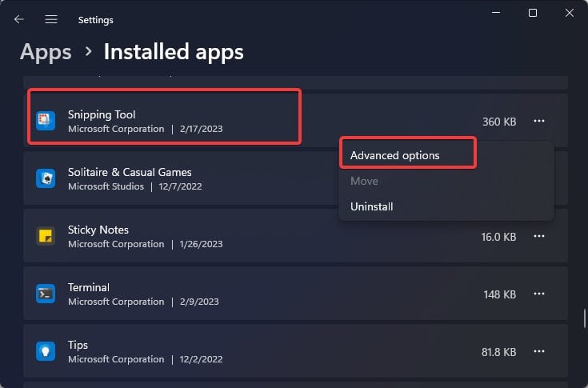This screenshot has height=388, width=588.
Task: Choose Uninstall from the context menu
Action: point(372,206)
